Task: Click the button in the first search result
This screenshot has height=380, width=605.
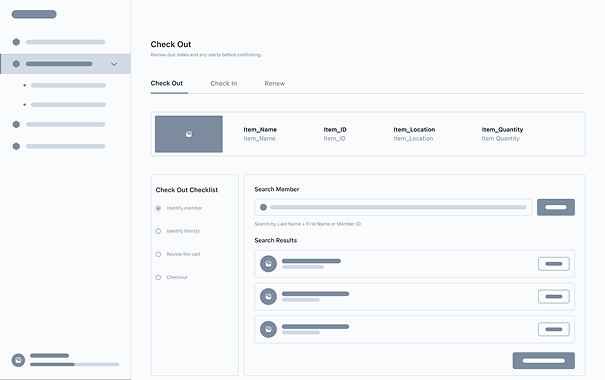Action: (x=554, y=264)
